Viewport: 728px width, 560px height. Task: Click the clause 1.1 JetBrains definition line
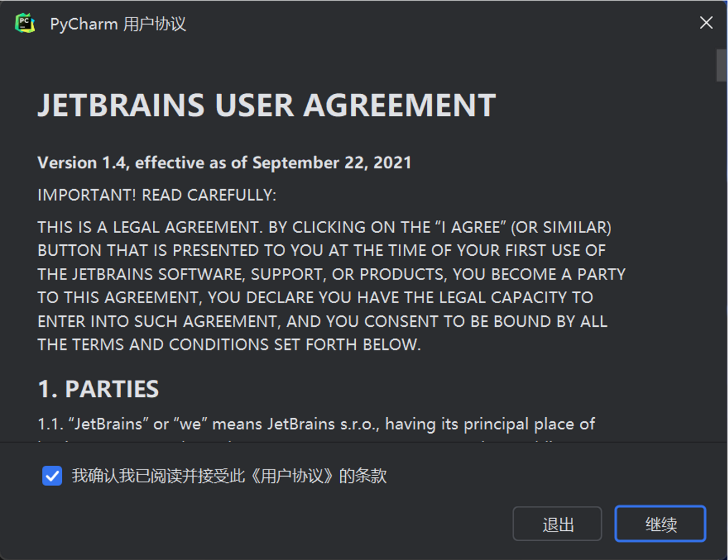(x=316, y=424)
